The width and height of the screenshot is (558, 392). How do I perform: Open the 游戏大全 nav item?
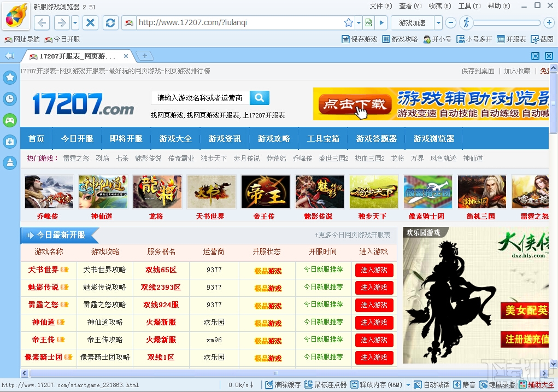pos(175,138)
